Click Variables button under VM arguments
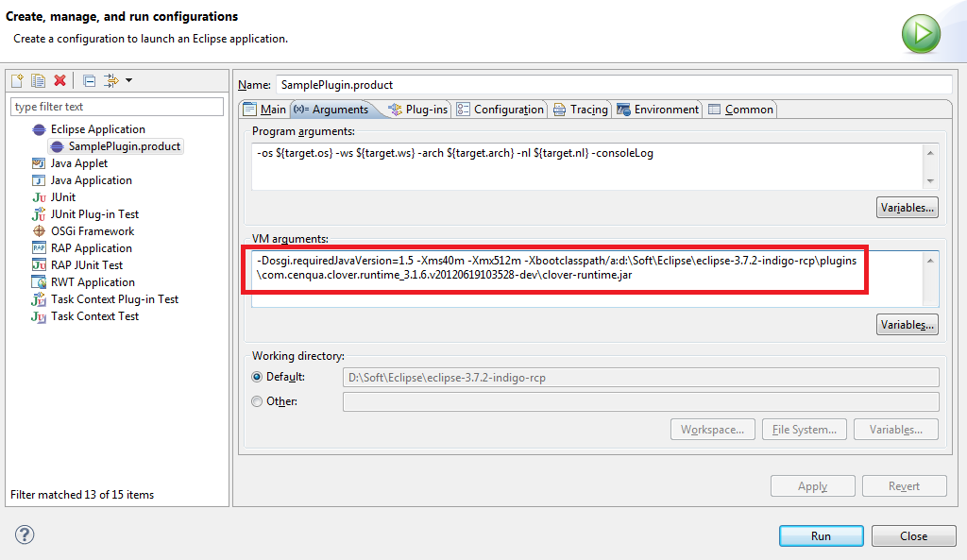Viewport: 967px width, 560px height. (907, 325)
